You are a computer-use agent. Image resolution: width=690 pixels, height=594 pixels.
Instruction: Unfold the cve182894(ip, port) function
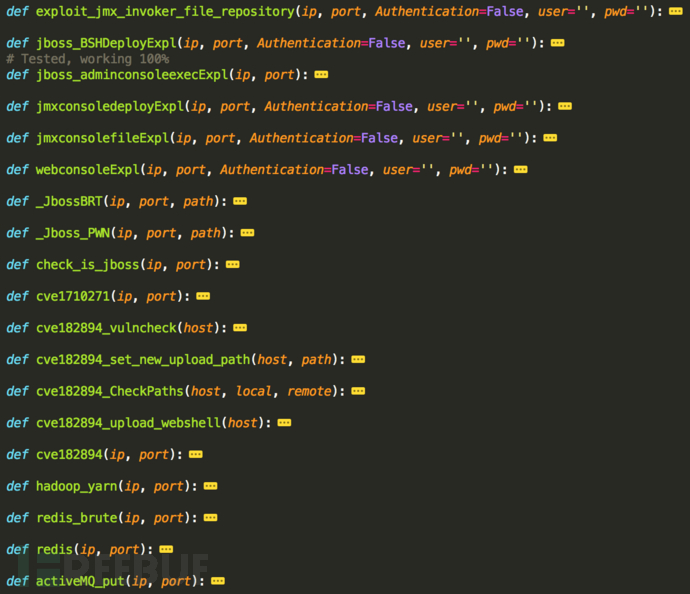pyautogui.click(x=195, y=455)
